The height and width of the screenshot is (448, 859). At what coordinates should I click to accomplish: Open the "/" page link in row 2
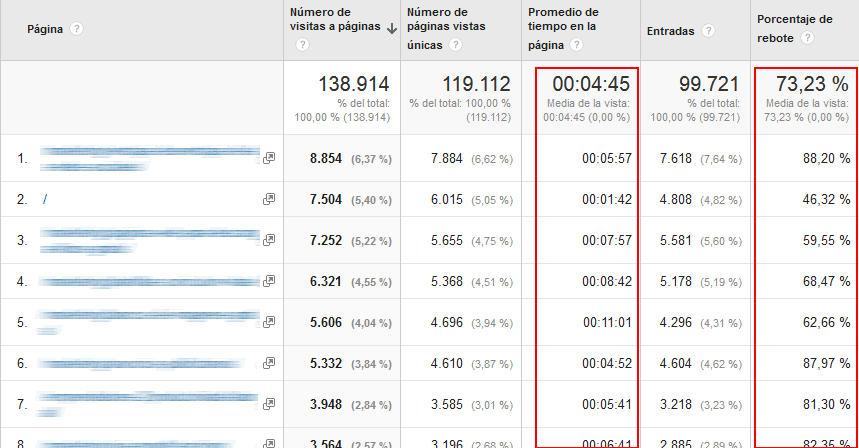(46, 199)
